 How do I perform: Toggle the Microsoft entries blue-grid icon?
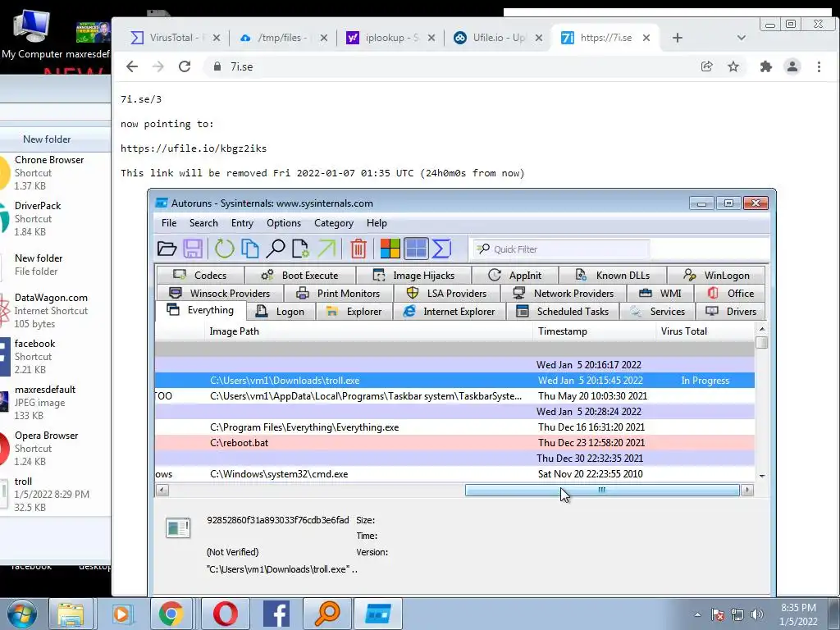pyautogui.click(x=416, y=249)
